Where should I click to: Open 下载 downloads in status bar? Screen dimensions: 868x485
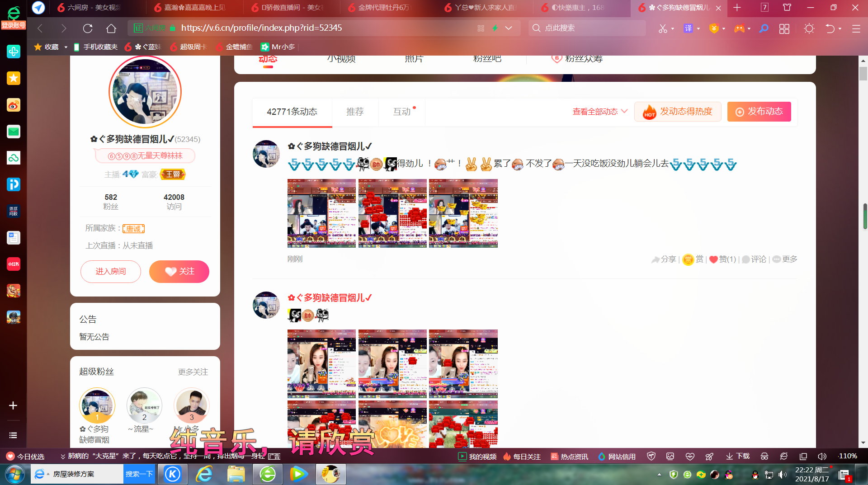(x=738, y=457)
